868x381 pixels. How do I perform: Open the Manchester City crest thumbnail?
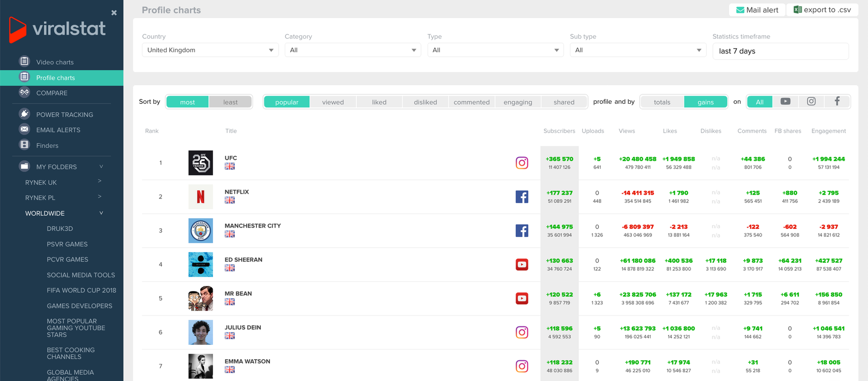pos(201,231)
